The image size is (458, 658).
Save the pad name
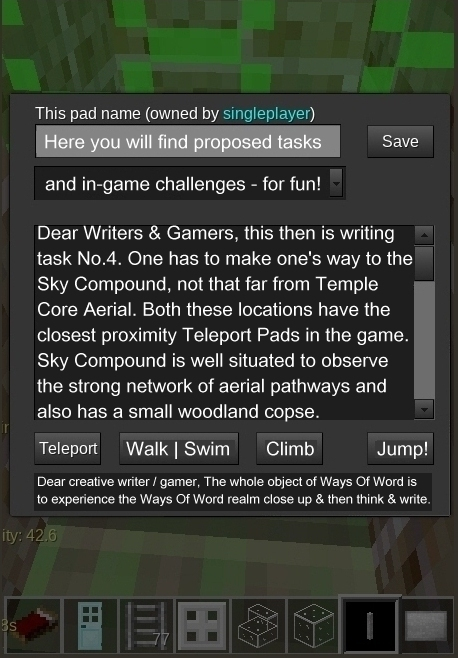400,141
